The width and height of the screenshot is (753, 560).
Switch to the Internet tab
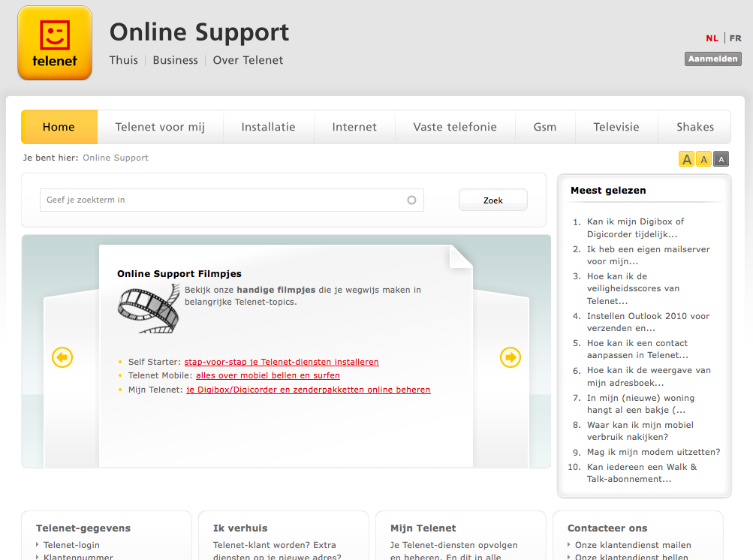pos(354,127)
